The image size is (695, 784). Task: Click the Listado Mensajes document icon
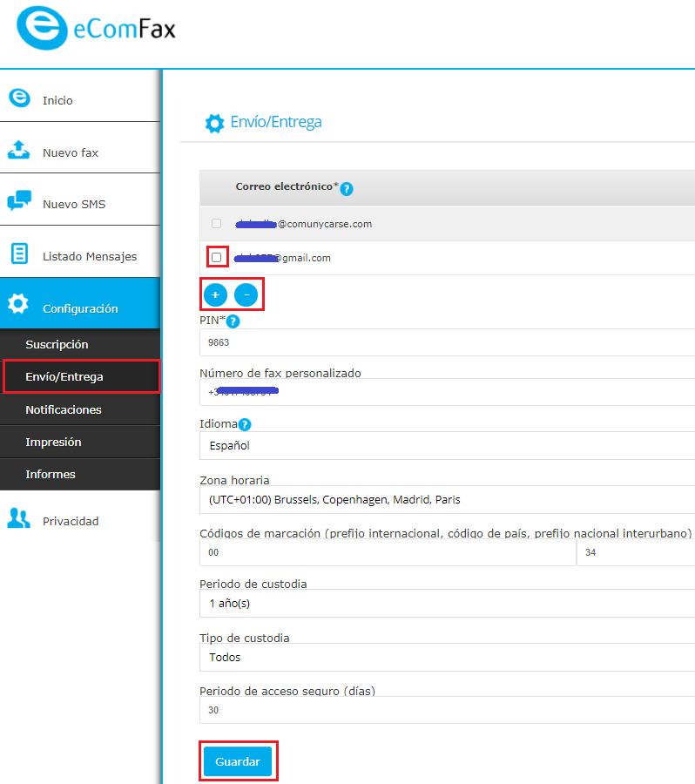point(19,254)
